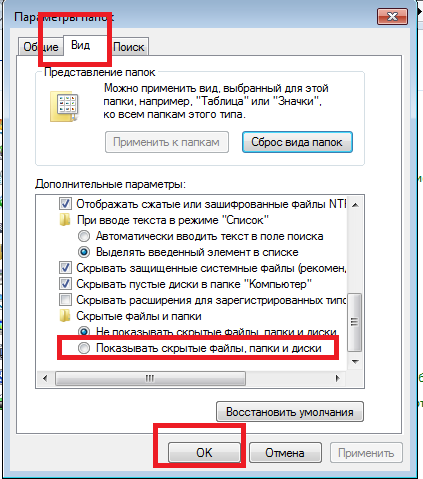Close the Параметры папок dialog

pyautogui.click(x=392, y=16)
